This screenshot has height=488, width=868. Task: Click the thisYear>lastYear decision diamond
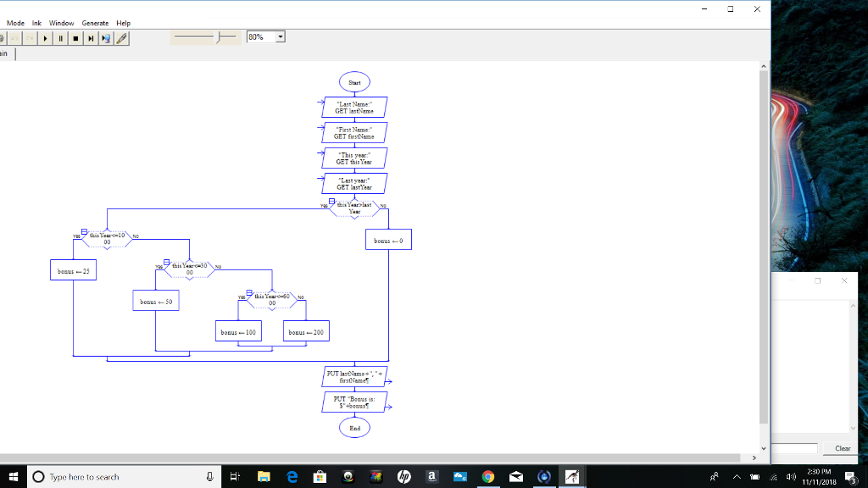click(353, 206)
